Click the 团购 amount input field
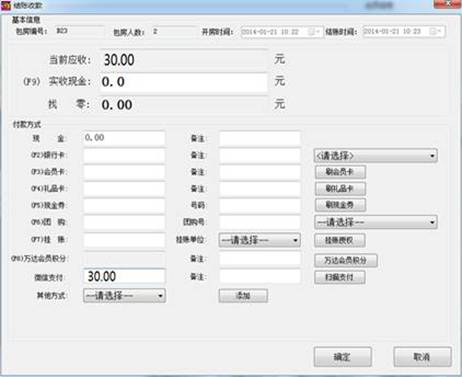462x377 pixels. pos(124,222)
